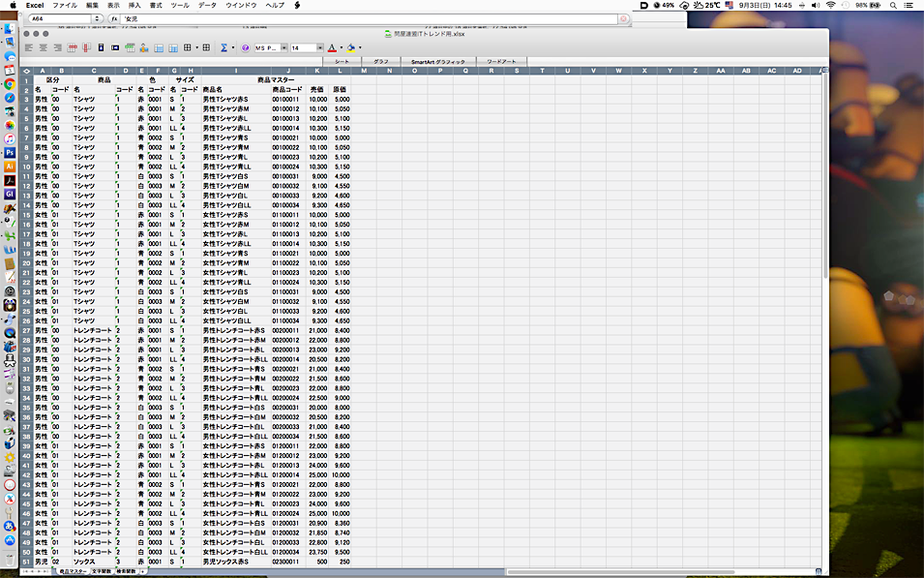Screen dimensions: 924x578
Task: Open the 挿入 menu
Action: 134,5
